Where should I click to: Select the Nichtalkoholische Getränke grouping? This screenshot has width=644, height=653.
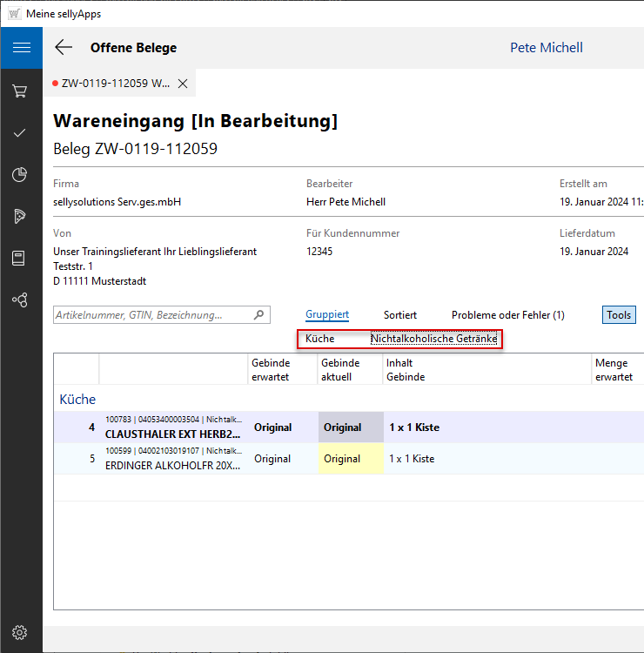(433, 339)
